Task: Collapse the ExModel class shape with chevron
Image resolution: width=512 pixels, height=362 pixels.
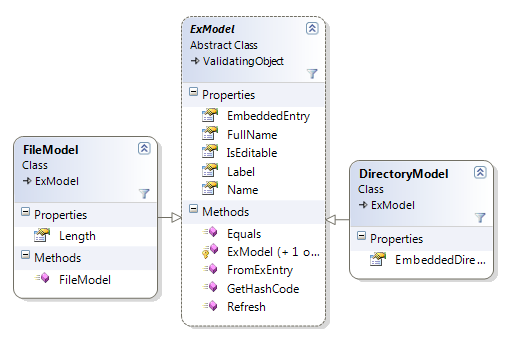Action: tap(312, 28)
